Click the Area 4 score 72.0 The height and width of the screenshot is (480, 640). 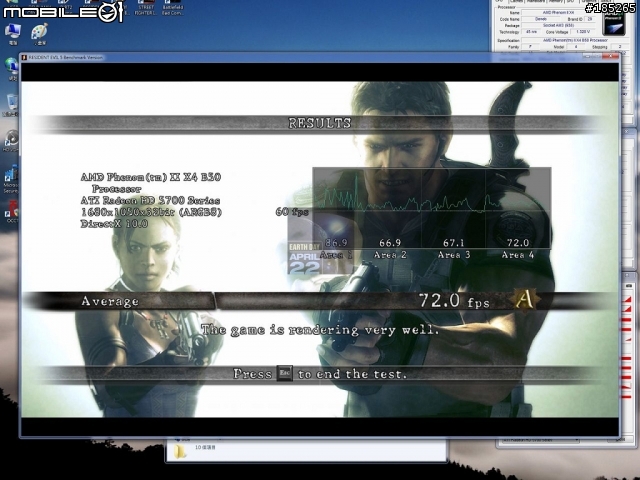[x=518, y=243]
